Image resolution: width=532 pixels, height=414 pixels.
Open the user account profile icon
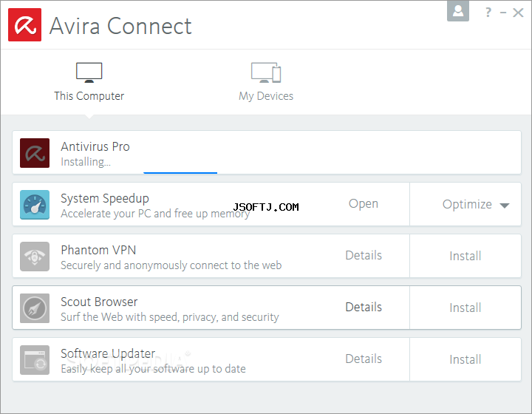(x=458, y=10)
